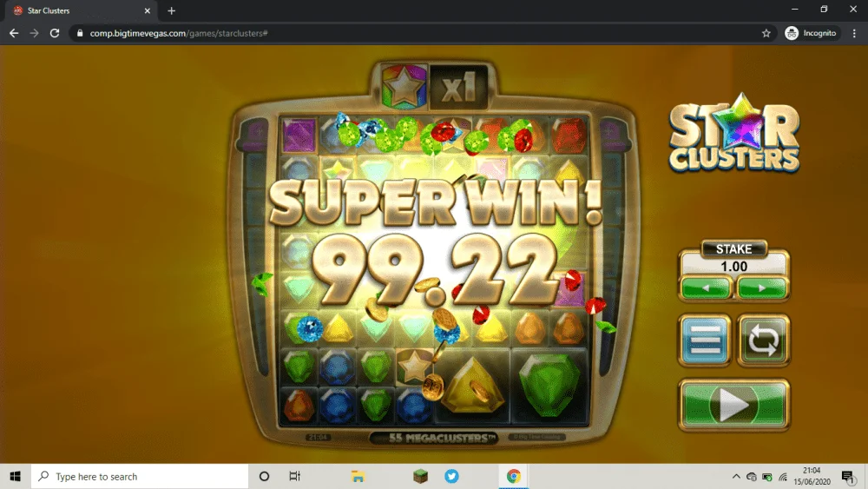The height and width of the screenshot is (489, 868).
Task: View site information via the padlock icon
Action: pos(80,33)
